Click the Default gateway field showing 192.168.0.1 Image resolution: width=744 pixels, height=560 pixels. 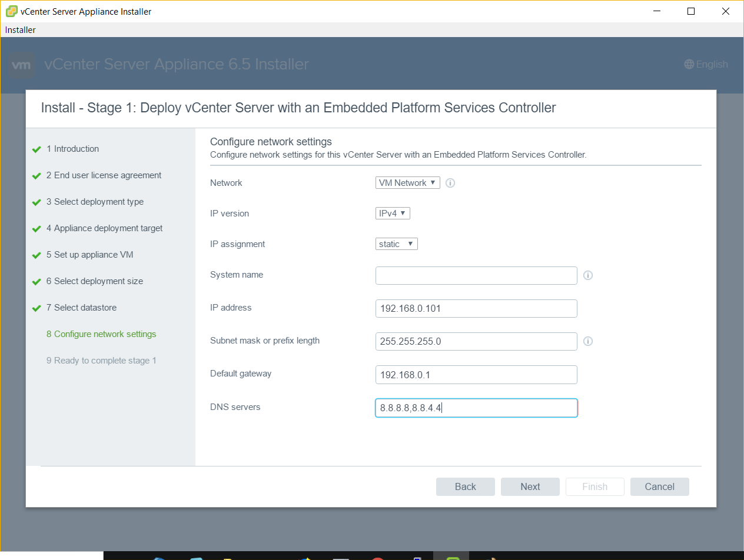pos(476,374)
